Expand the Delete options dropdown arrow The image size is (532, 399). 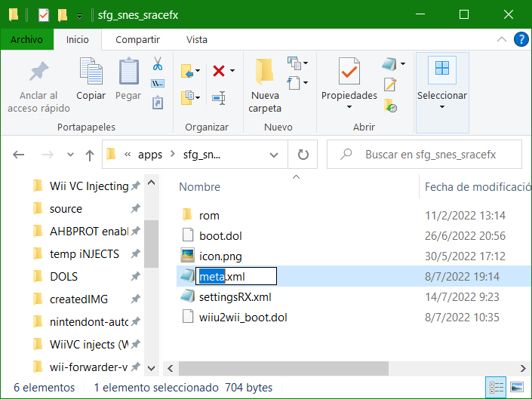coord(232,70)
